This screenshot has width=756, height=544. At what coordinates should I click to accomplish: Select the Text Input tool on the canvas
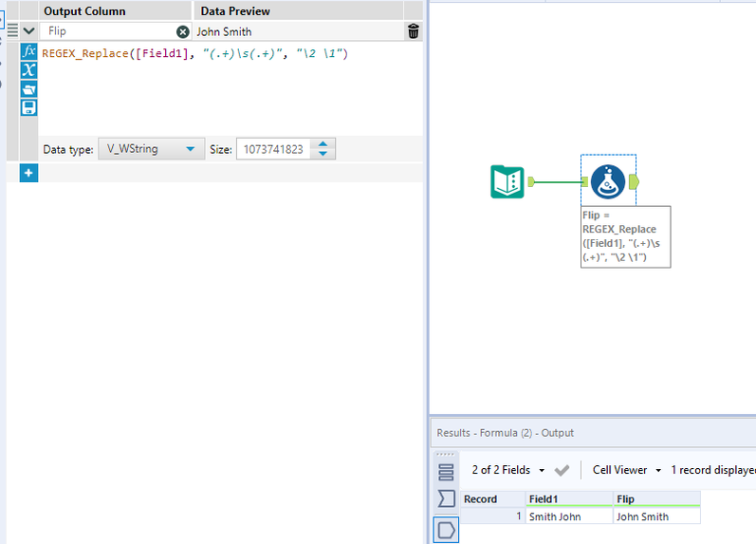pyautogui.click(x=507, y=181)
